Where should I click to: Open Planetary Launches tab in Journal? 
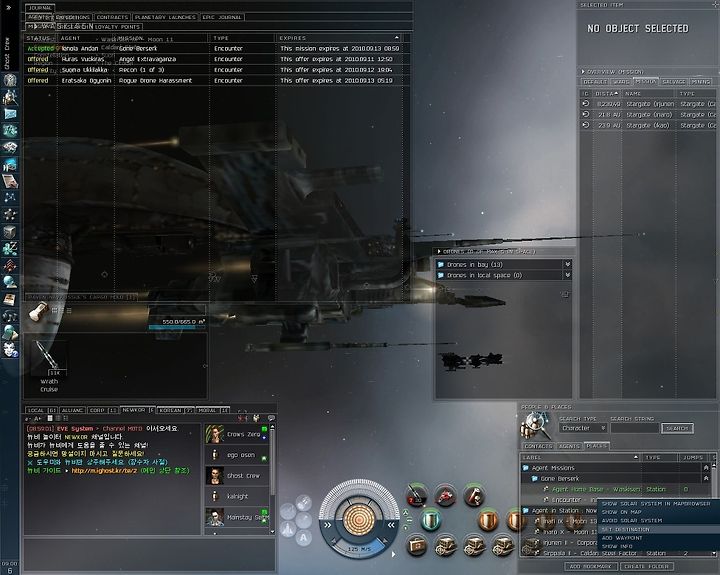(x=165, y=17)
